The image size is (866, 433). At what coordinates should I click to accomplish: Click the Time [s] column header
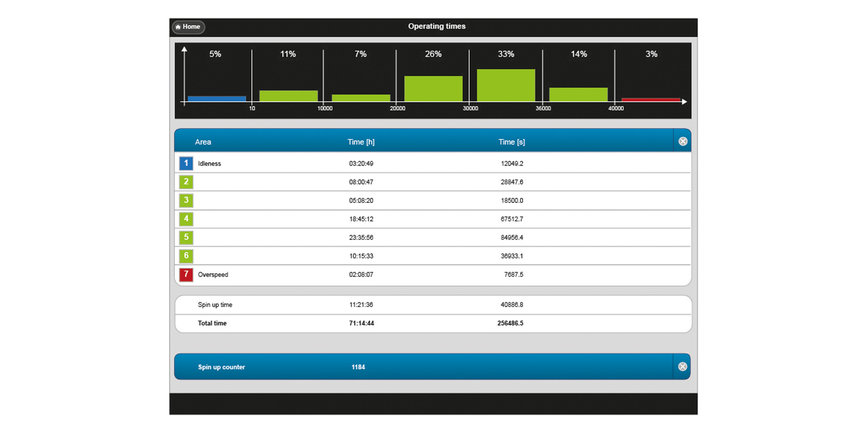(511, 142)
